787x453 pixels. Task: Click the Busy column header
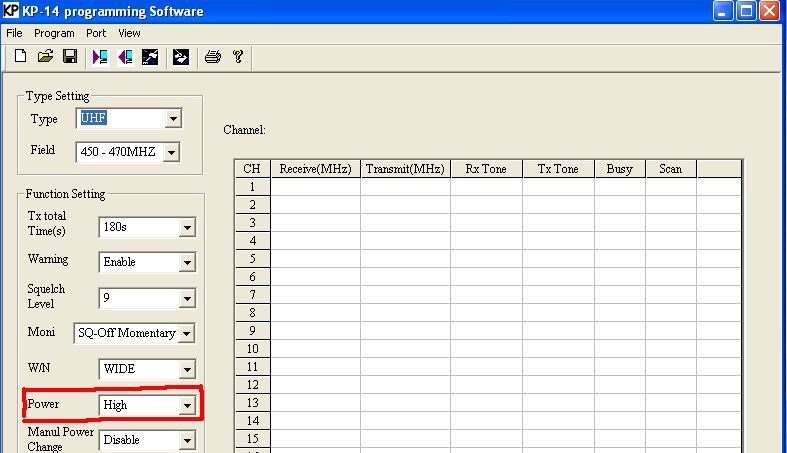coord(620,169)
